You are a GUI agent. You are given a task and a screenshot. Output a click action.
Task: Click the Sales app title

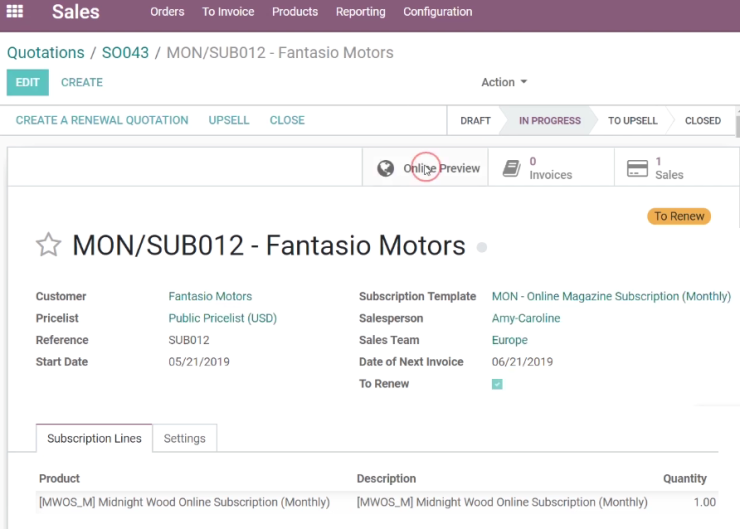[76, 12]
